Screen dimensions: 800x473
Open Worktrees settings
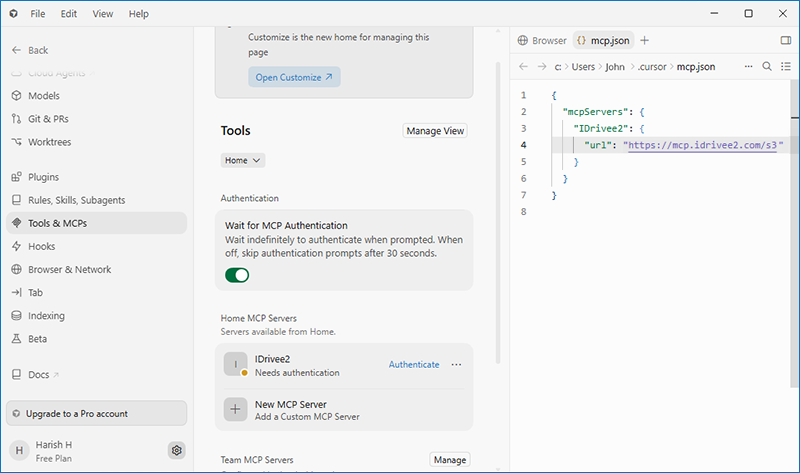click(41, 142)
